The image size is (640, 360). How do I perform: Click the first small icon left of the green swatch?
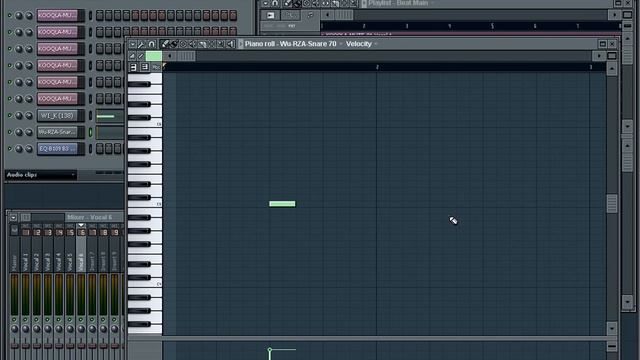click(x=132, y=56)
